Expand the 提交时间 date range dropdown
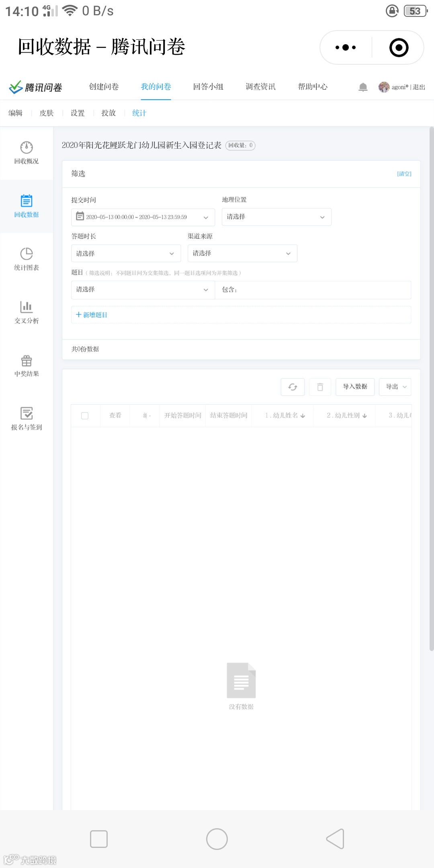 point(206,217)
